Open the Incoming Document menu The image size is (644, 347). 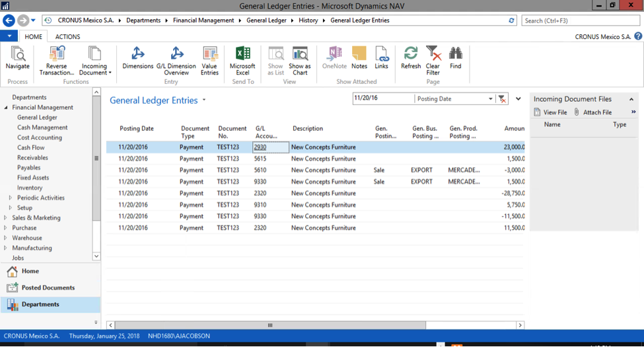point(94,61)
